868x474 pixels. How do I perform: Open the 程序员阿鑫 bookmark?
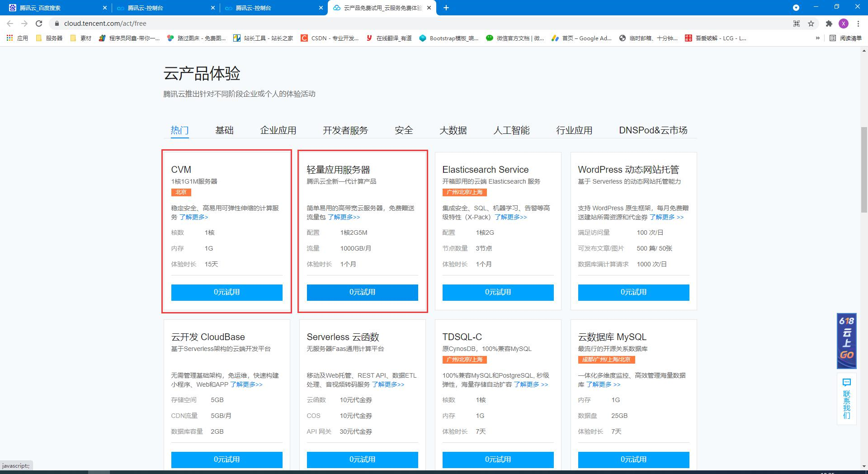tap(129, 38)
